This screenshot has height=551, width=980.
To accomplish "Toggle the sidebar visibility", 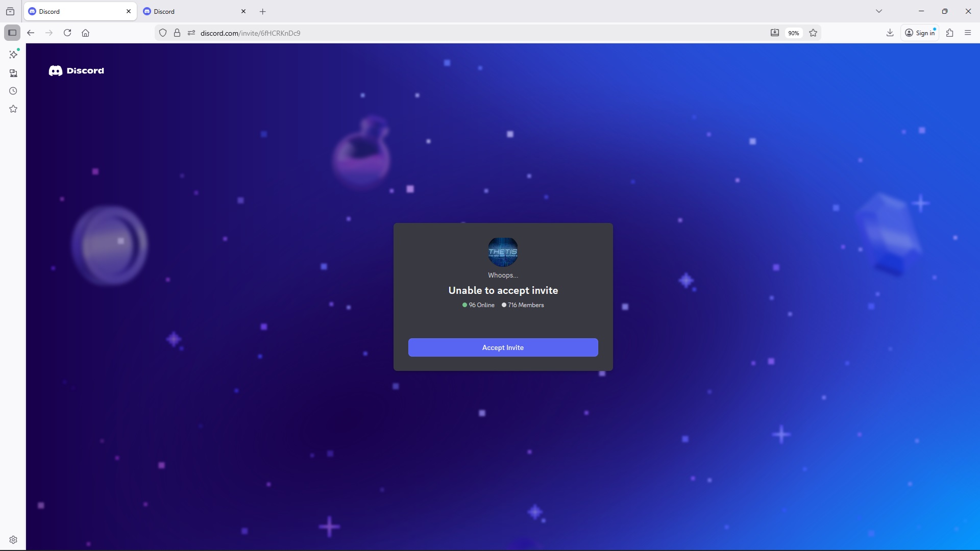I will (12, 33).
